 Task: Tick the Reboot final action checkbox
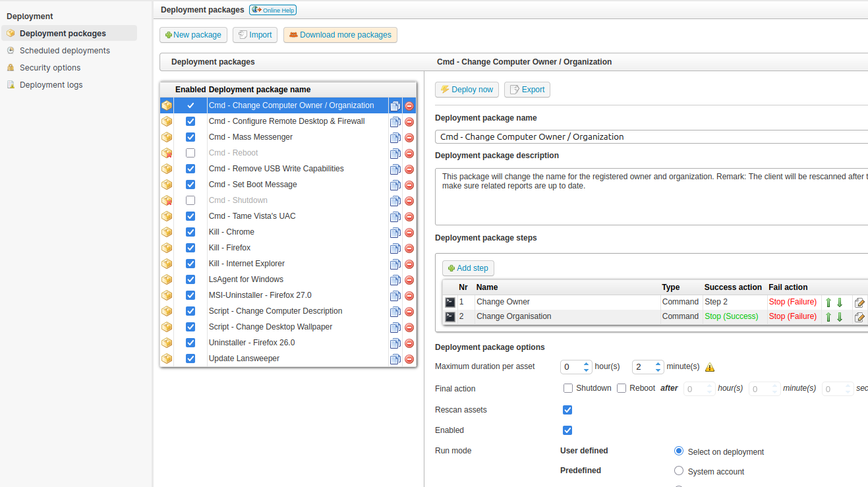(622, 388)
